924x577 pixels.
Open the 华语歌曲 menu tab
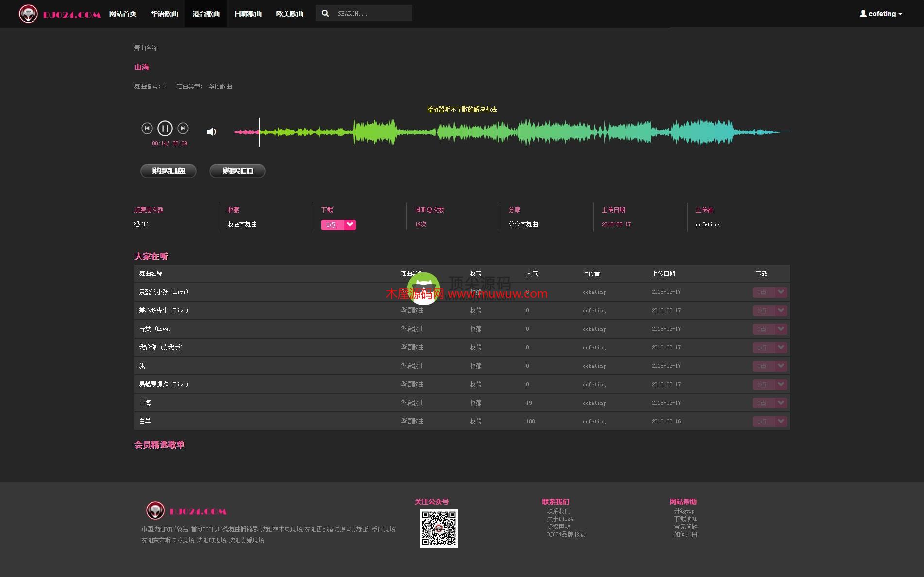(165, 14)
